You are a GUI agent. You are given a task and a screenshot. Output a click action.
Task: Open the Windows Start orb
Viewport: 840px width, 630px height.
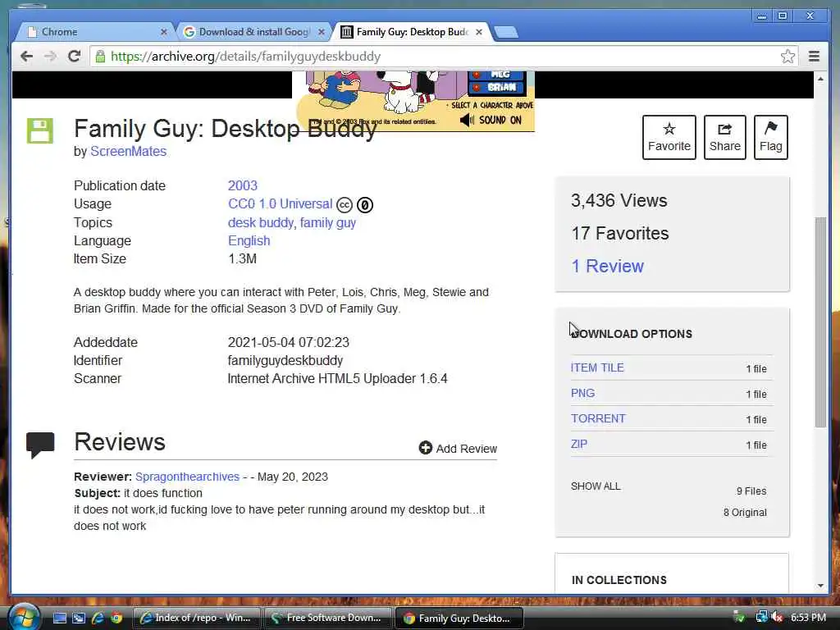(x=24, y=617)
